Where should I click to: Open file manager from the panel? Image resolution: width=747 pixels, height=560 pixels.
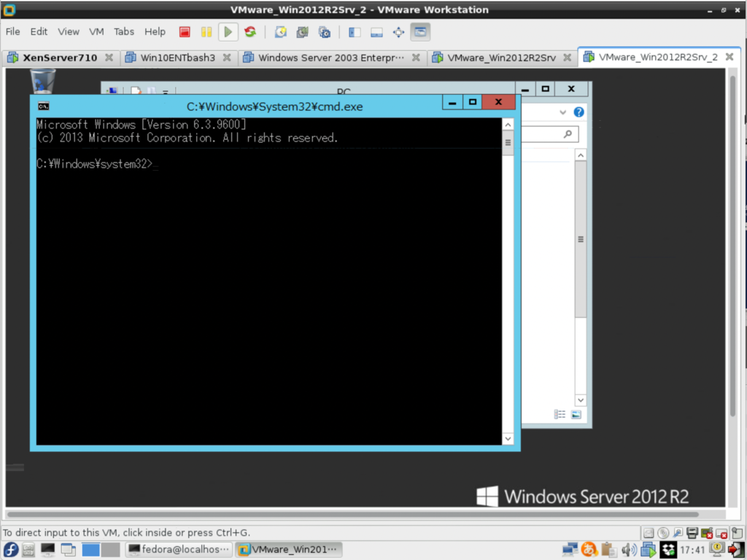click(x=28, y=550)
